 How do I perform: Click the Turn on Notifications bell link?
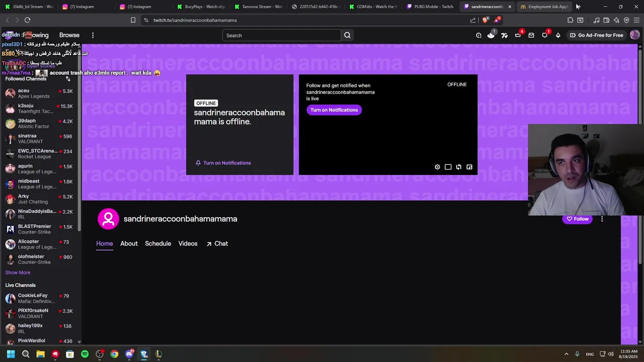[223, 163]
